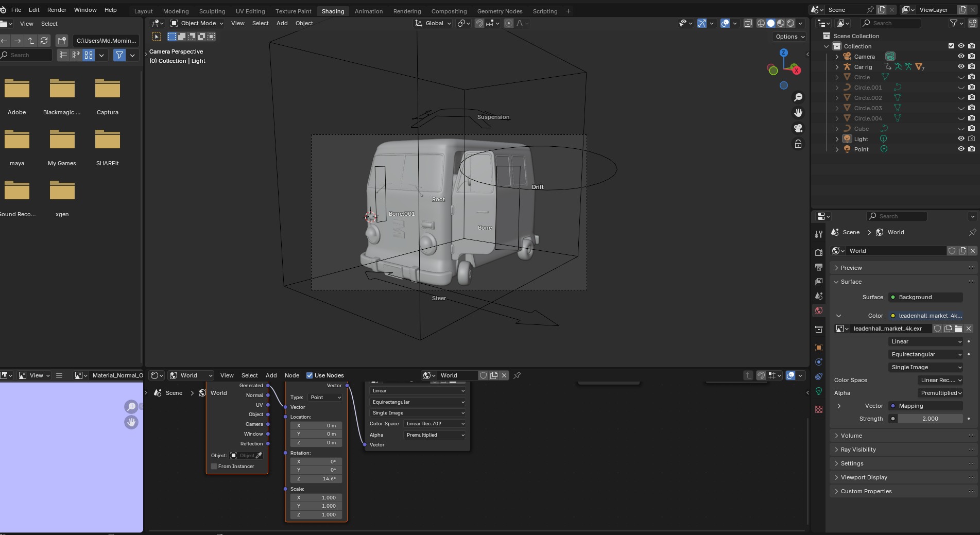Switch to the Animation workspace tab
980x535 pixels.
368,11
